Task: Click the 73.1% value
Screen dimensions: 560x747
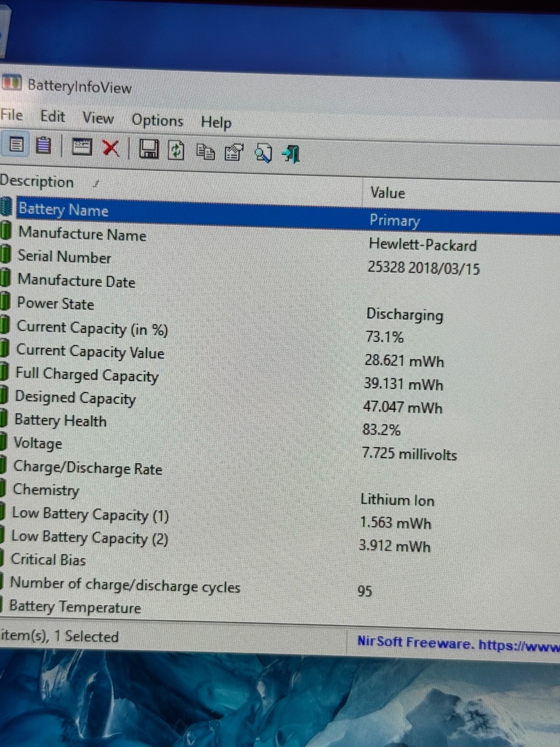Action: coord(385,337)
